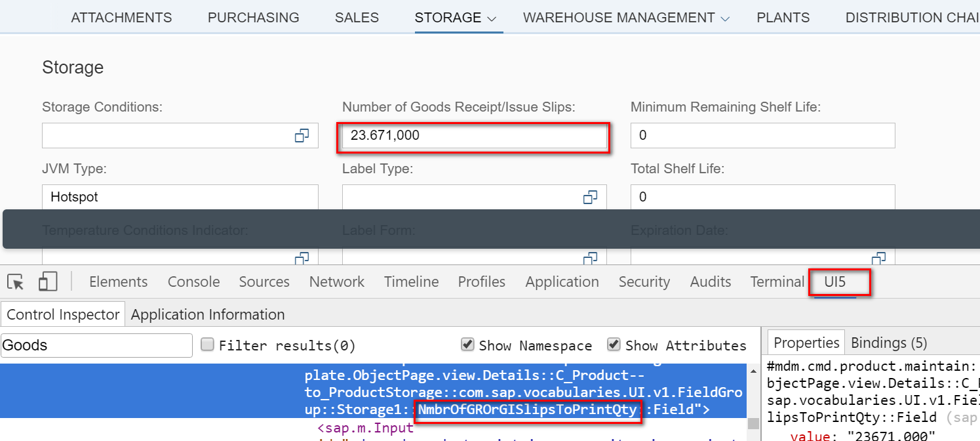Image resolution: width=980 pixels, height=441 pixels.
Task: Open value help icon for Temperature Conditions Indicator
Action: coord(302,258)
